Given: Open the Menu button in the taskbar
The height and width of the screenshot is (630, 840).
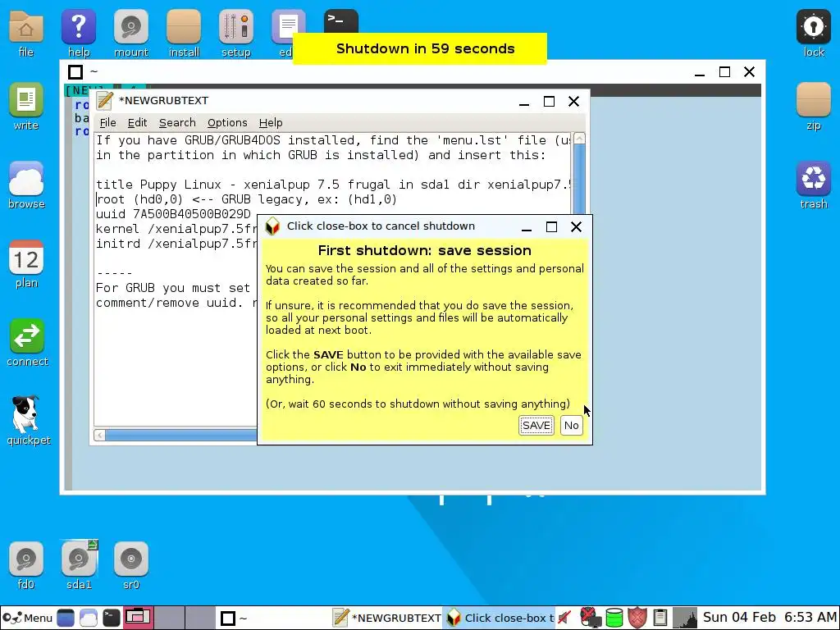Looking at the screenshot, I should 27,619.
